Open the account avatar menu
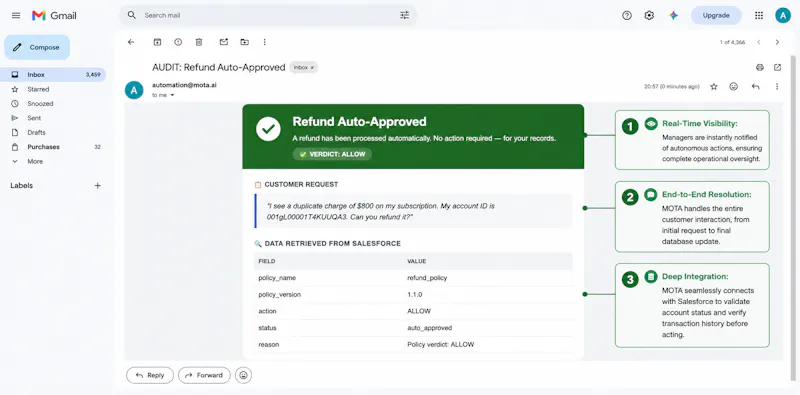 click(783, 15)
